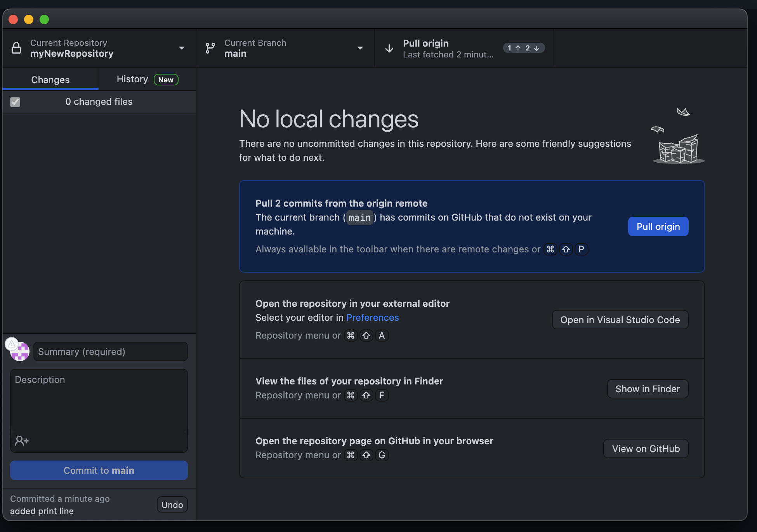Expand the Current Repository dropdown
The height and width of the screenshot is (532, 757).
99,48
